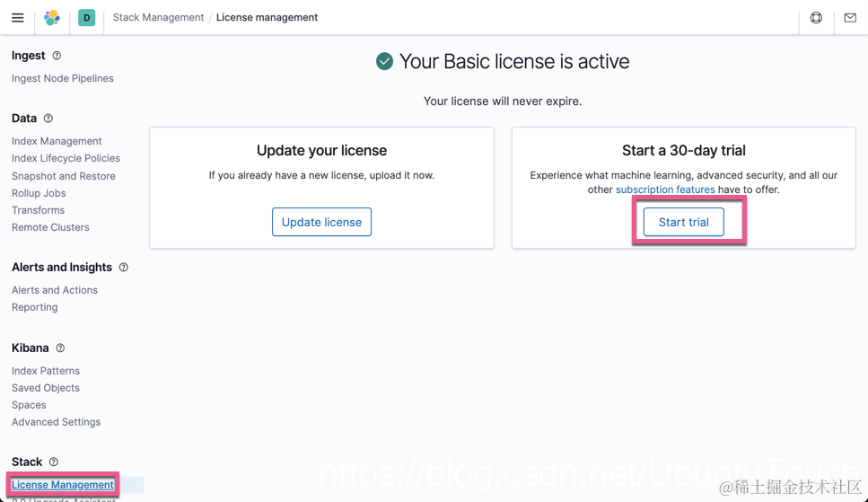Screen dimensions: 868x502
Task: Go to Stack Management breadcrumb
Action: [x=158, y=17]
